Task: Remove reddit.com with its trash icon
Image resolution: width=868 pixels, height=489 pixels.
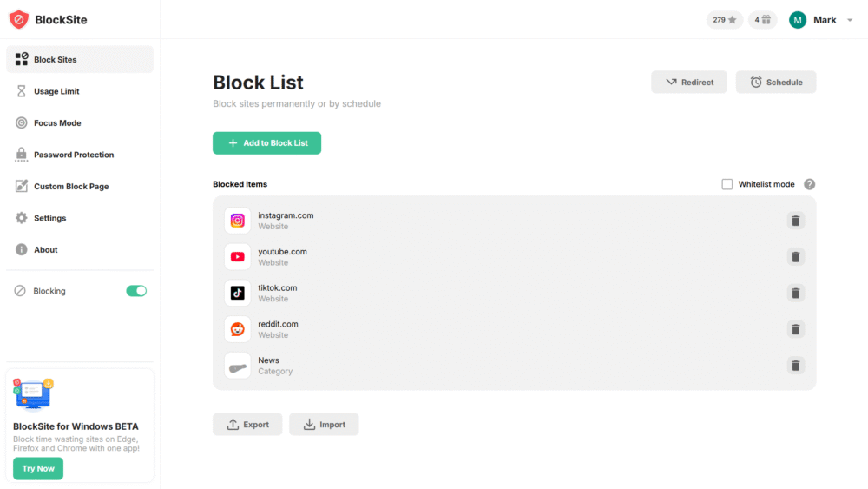Action: [795, 329]
